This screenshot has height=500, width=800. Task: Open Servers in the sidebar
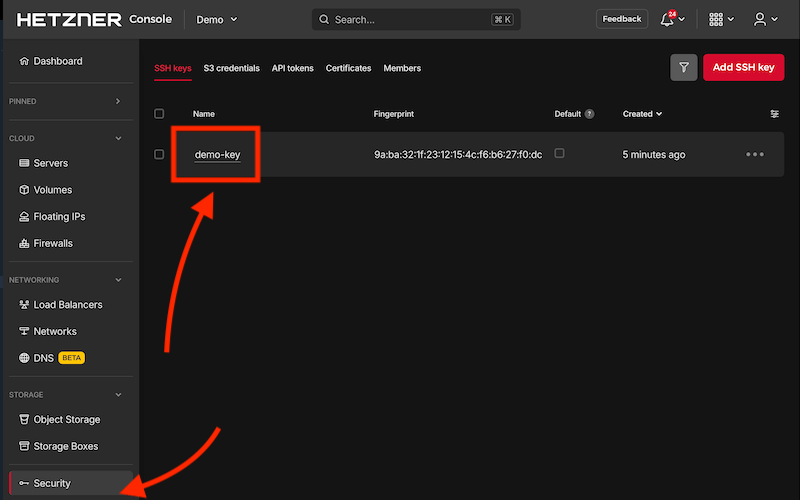click(50, 163)
